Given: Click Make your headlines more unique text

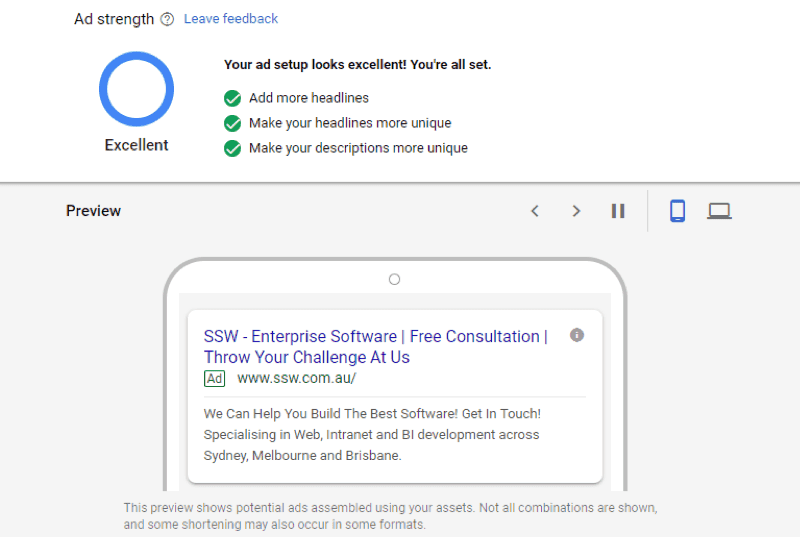Looking at the screenshot, I should 350,123.
